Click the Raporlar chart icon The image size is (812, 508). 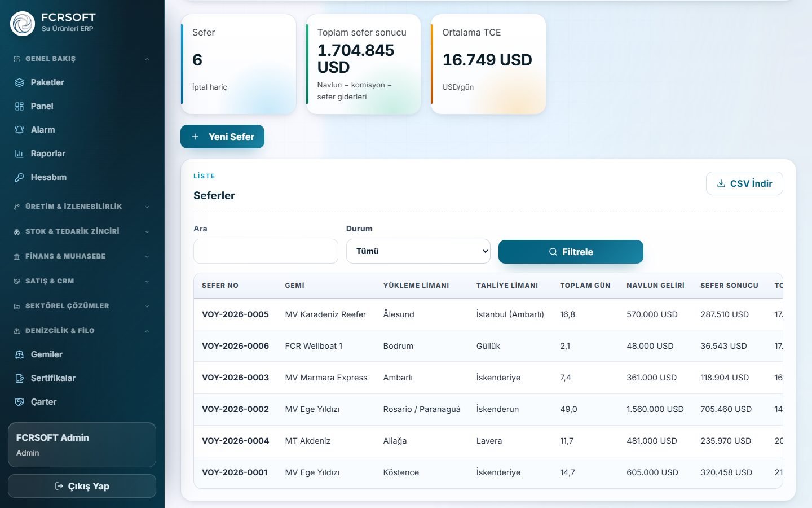(19, 154)
